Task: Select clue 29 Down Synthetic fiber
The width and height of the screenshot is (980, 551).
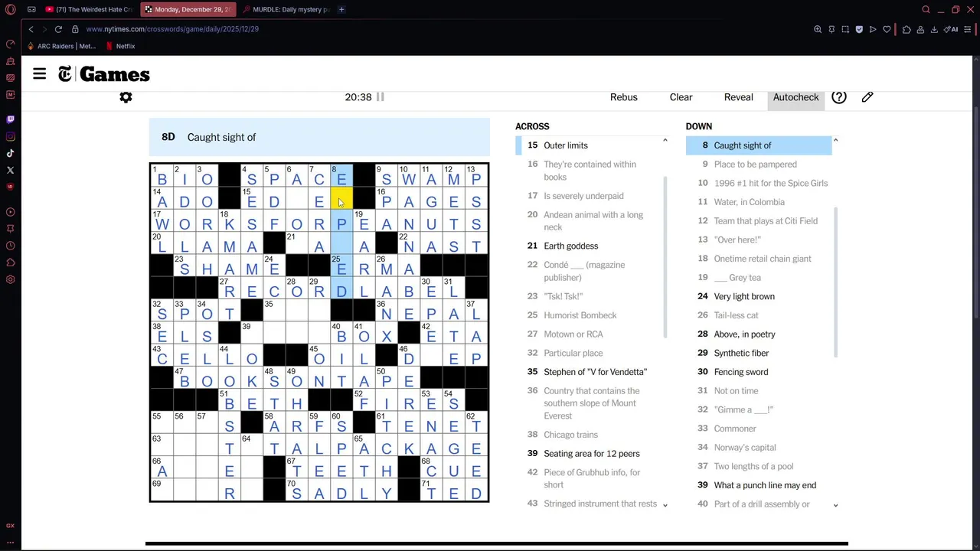Action: 759,353
